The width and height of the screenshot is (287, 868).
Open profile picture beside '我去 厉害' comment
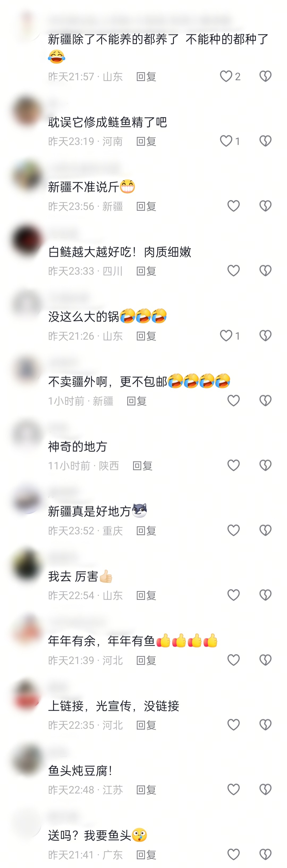click(27, 565)
